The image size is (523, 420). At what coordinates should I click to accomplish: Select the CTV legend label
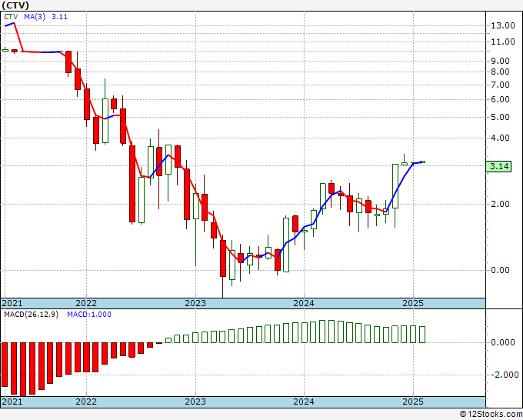(11, 17)
